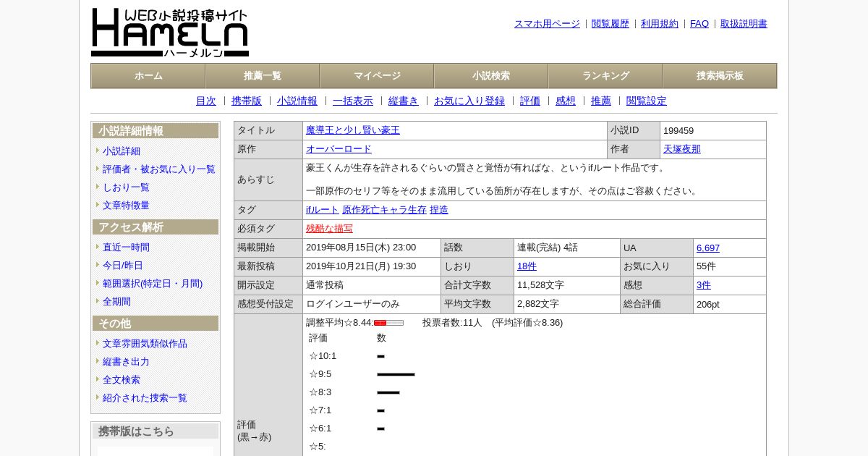Viewport: 868px width, 456px height.
Task: Click the ☆9:5 rating histogram bar
Action: click(396, 374)
